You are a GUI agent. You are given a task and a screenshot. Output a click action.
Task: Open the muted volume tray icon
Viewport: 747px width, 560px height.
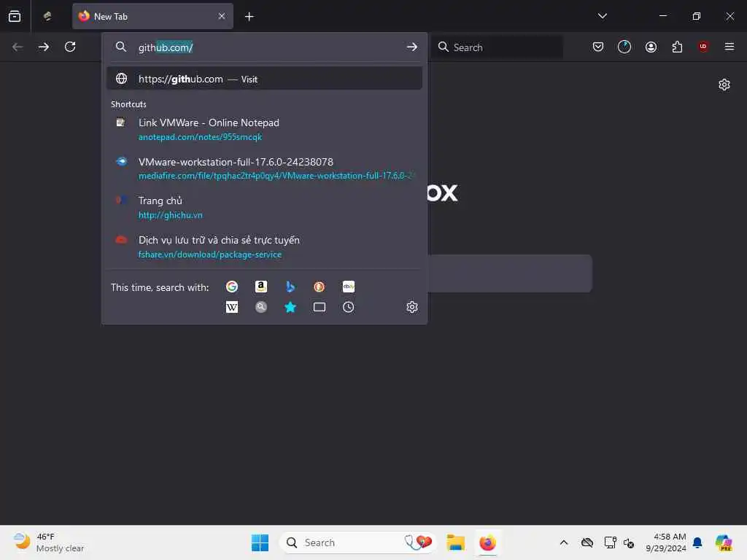[628, 542]
